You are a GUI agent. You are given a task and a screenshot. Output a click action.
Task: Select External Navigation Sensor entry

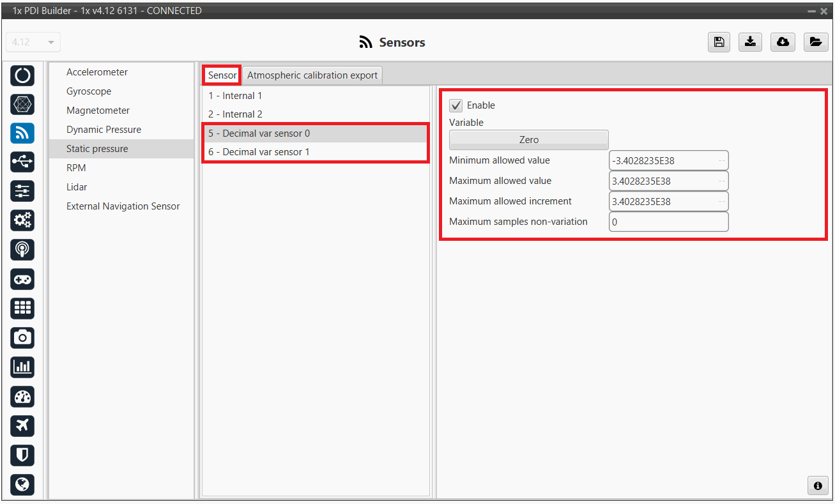[x=123, y=206]
